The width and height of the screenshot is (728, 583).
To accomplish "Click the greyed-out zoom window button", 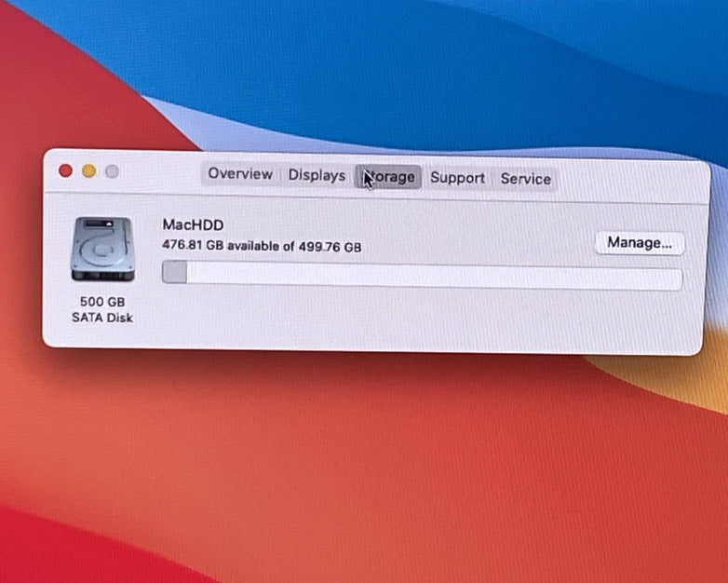I will pos(112,171).
